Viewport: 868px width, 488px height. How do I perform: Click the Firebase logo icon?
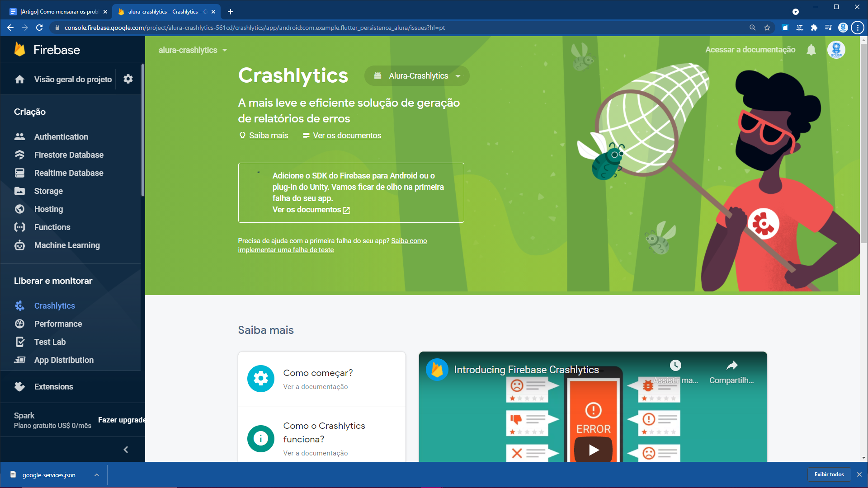pos(19,49)
